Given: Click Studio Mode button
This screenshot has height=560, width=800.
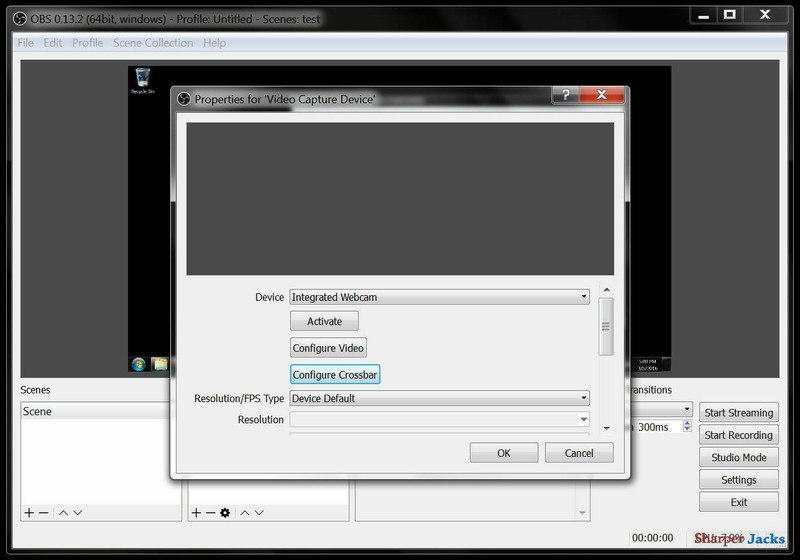Looking at the screenshot, I should click(739, 457).
